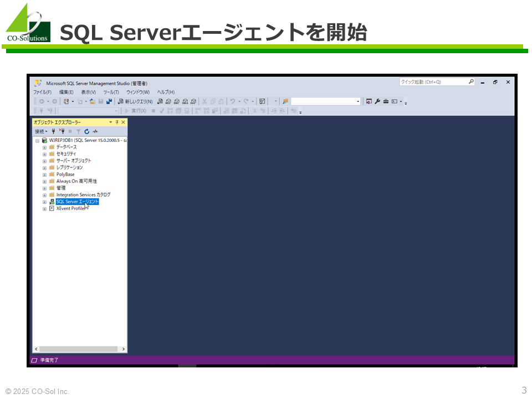
Task: Click the Save All toolbar icon
Action: [109, 101]
